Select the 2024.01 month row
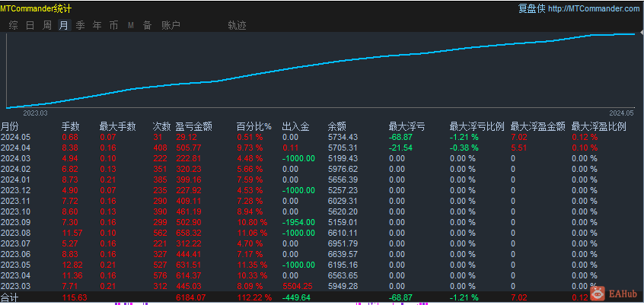 coord(322,180)
